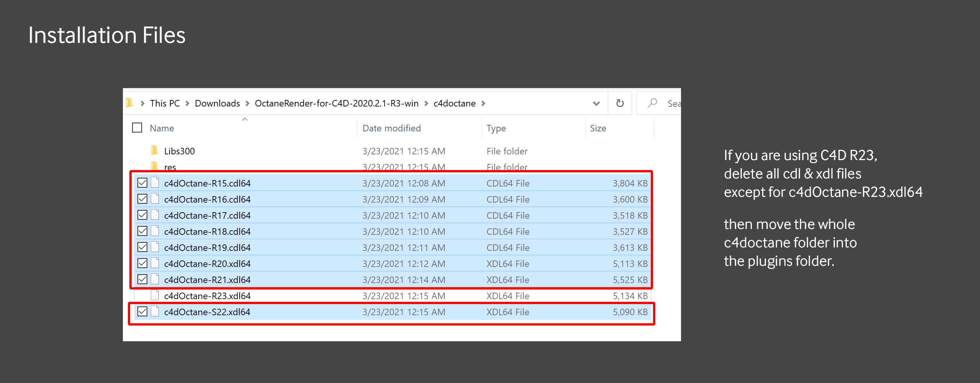This screenshot has height=383, width=980.
Task: Uncheck the c4dOctane-R18.cdl64 checkbox
Action: pyautogui.click(x=142, y=231)
